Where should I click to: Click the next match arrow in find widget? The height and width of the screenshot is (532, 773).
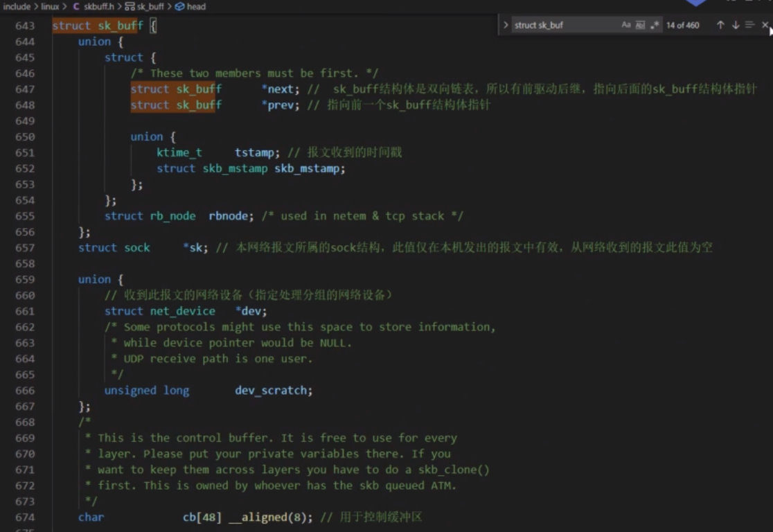tap(736, 25)
